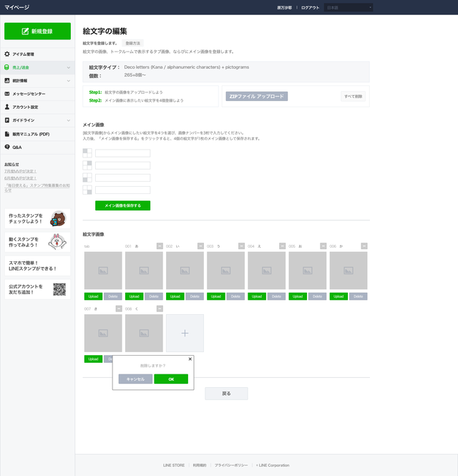Click the QR code in 公式アカウント banner
Viewport: 458px width, 476px height.
(59, 289)
